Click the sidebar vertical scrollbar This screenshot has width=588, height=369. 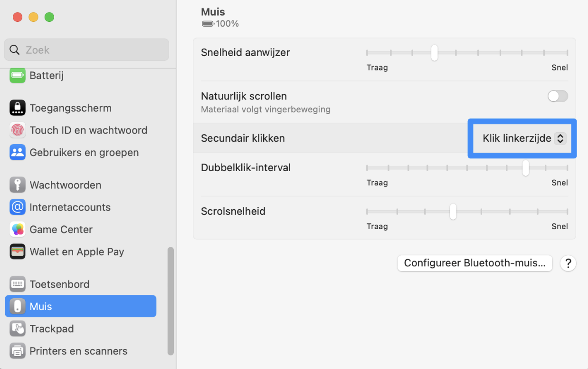point(171,301)
